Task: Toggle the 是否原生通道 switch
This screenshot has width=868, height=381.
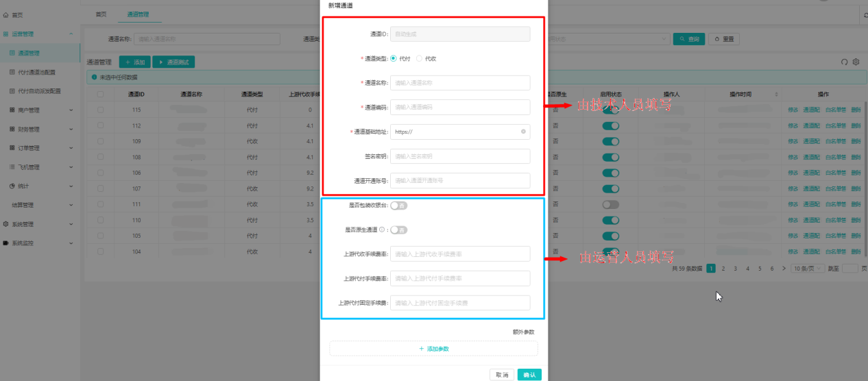Action: pyautogui.click(x=399, y=230)
